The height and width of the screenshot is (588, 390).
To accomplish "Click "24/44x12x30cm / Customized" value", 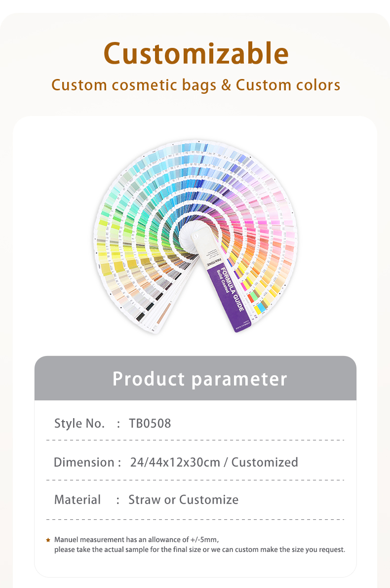I will [214, 463].
